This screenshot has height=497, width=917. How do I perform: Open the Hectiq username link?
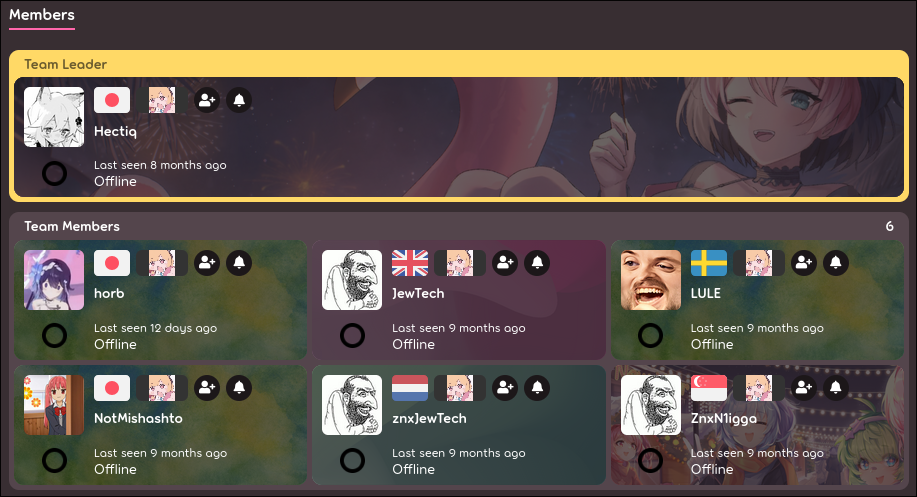click(115, 131)
